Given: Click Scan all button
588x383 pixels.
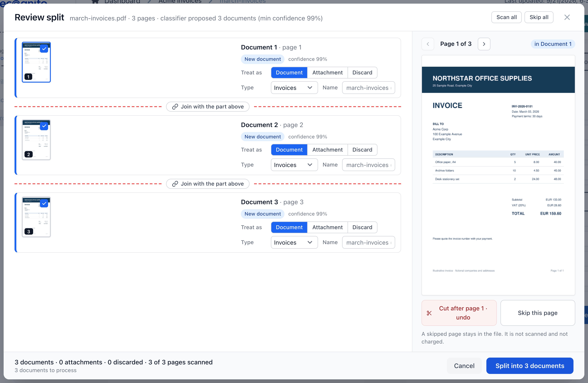Looking at the screenshot, I should click(x=506, y=17).
